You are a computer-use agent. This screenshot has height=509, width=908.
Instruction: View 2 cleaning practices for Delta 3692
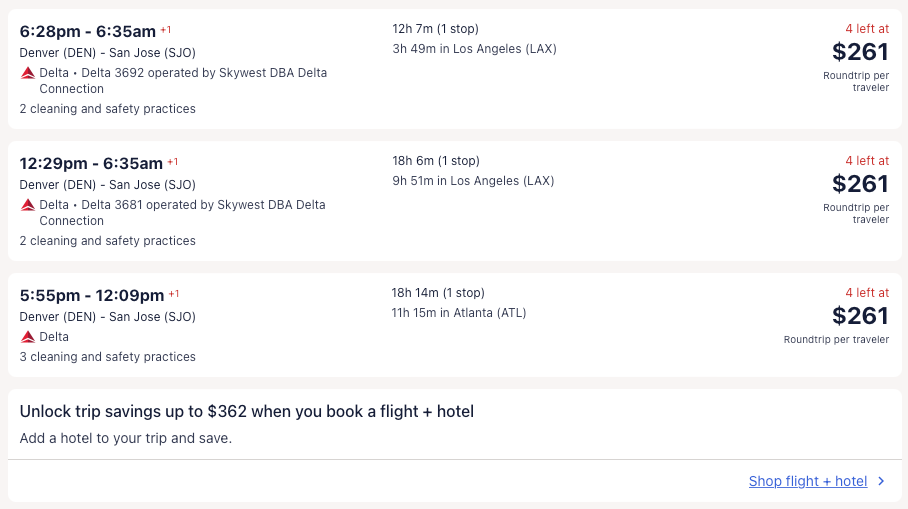(x=108, y=109)
